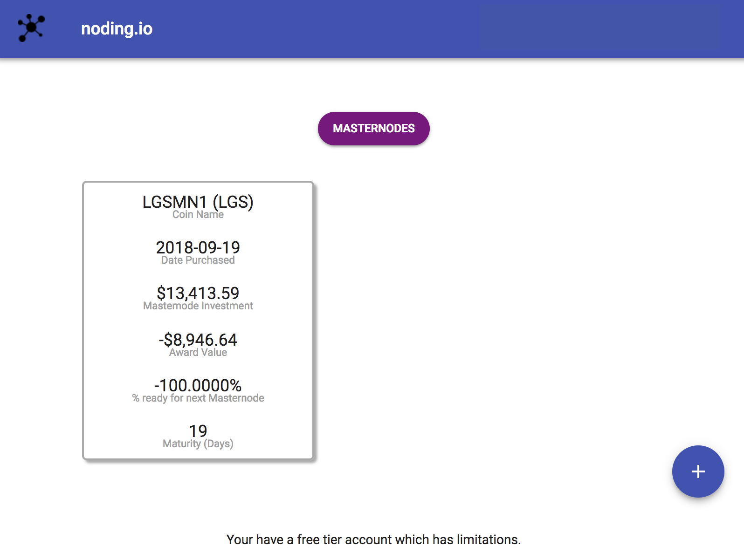Click the circular plus icon bottom right
The width and height of the screenshot is (744, 560).
point(698,471)
